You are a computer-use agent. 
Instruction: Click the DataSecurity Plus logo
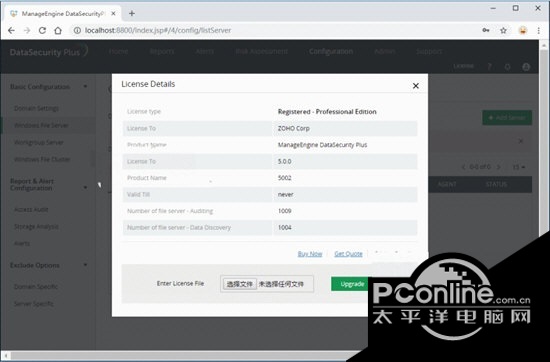click(48, 51)
